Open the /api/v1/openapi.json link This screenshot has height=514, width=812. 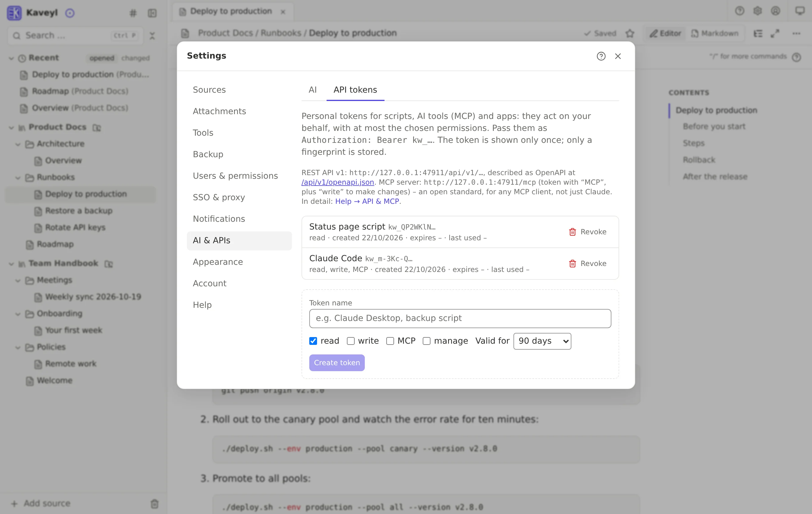pyautogui.click(x=338, y=182)
